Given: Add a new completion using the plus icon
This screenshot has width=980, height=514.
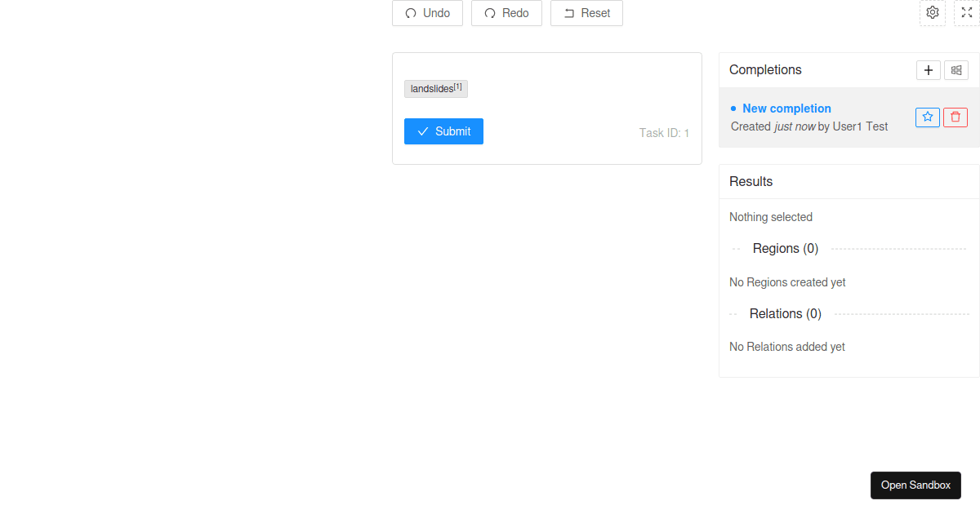Looking at the screenshot, I should [x=928, y=70].
